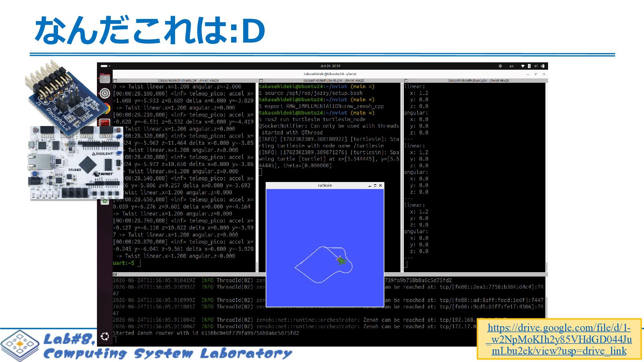The image size is (644, 362).
Task: Open the Chrome icon in the dock
Action: click(x=107, y=108)
